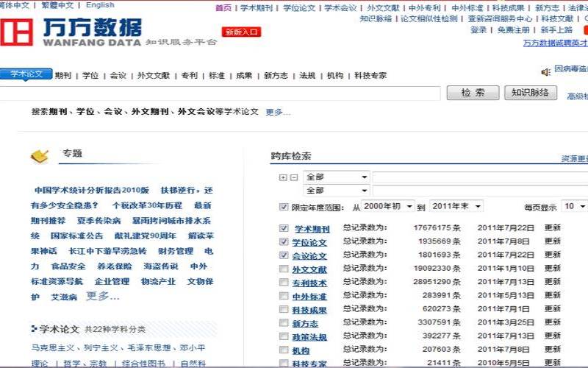
Task: Open the 万方数据诚聘英才 link
Action: click(x=556, y=43)
